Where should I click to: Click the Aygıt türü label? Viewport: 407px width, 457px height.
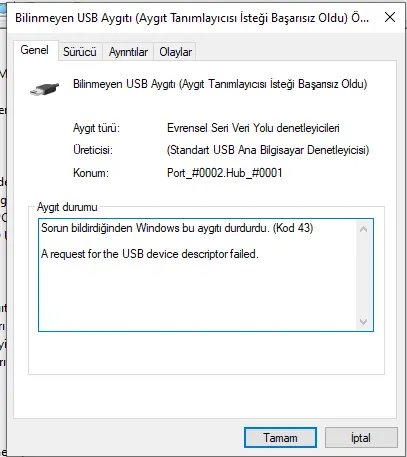[96, 128]
